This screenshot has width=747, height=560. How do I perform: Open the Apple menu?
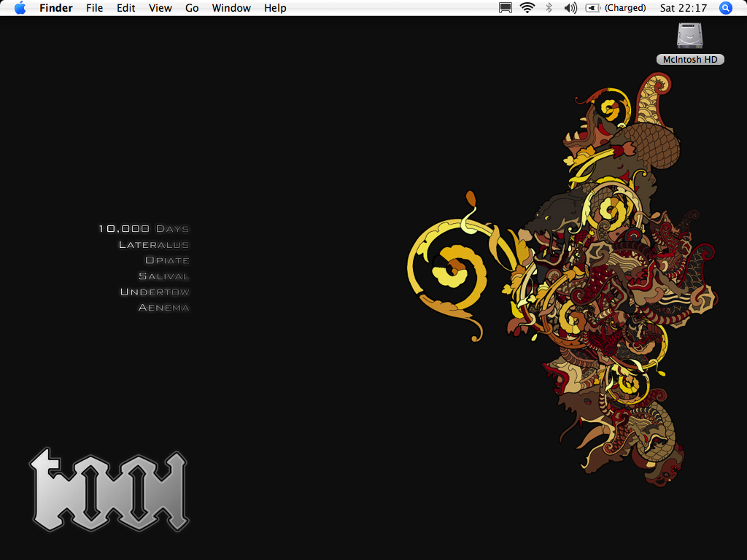(20, 8)
